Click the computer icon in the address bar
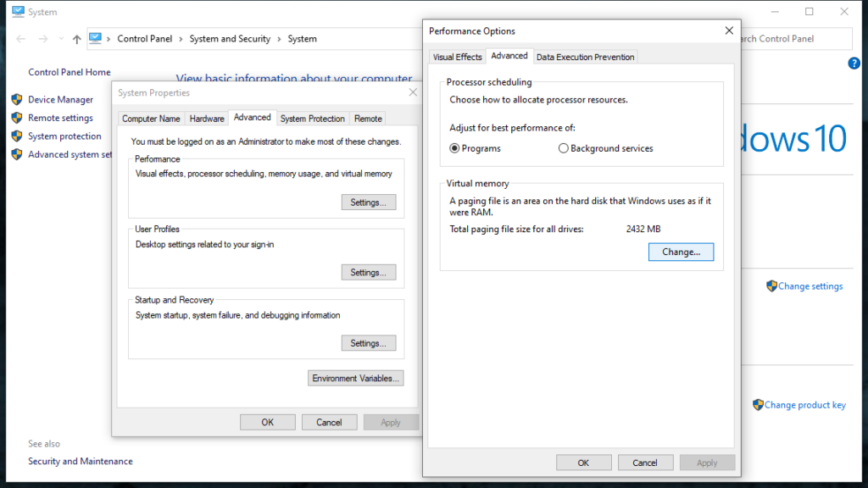Viewport: 868px width, 488px height. point(95,38)
